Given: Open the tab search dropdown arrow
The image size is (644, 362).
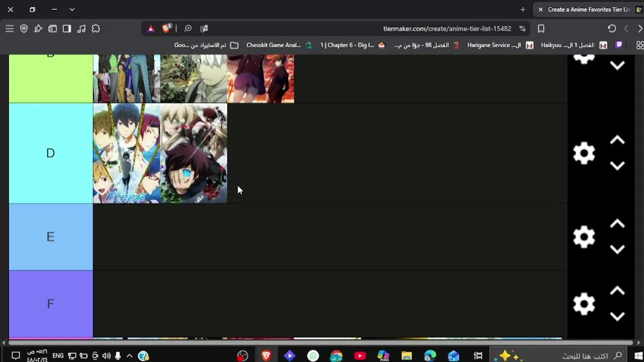Looking at the screenshot, I should pos(72,10).
